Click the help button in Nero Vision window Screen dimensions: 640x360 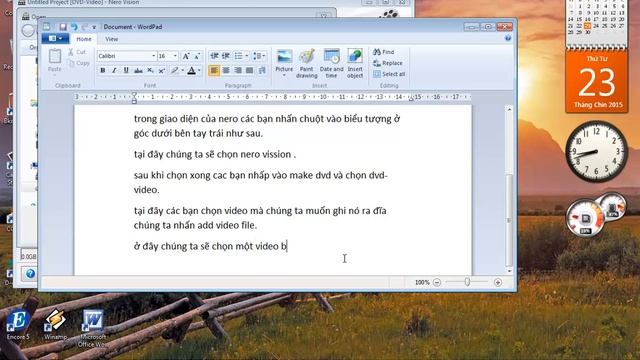30,273
